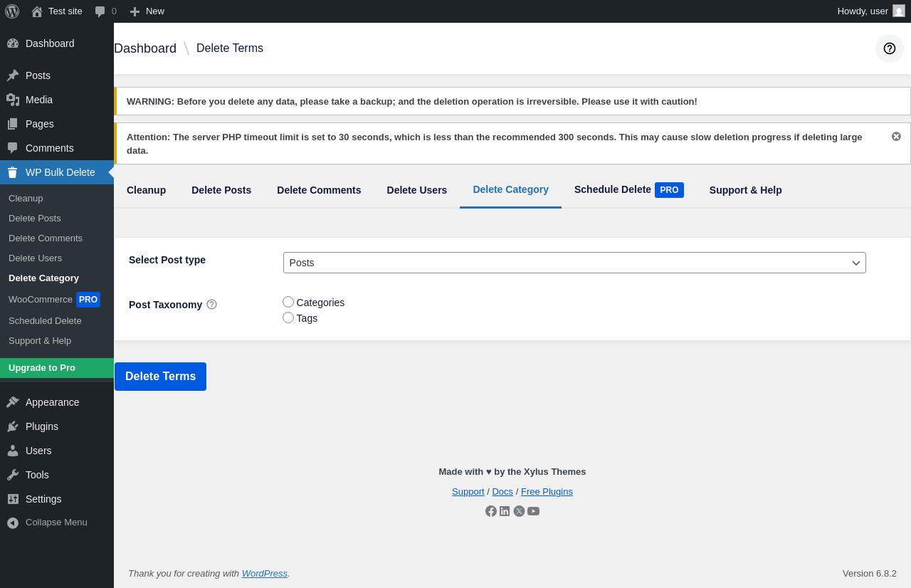Screen dimensions: 911x588
Task: Click the Users person icon
Action: [13, 451]
